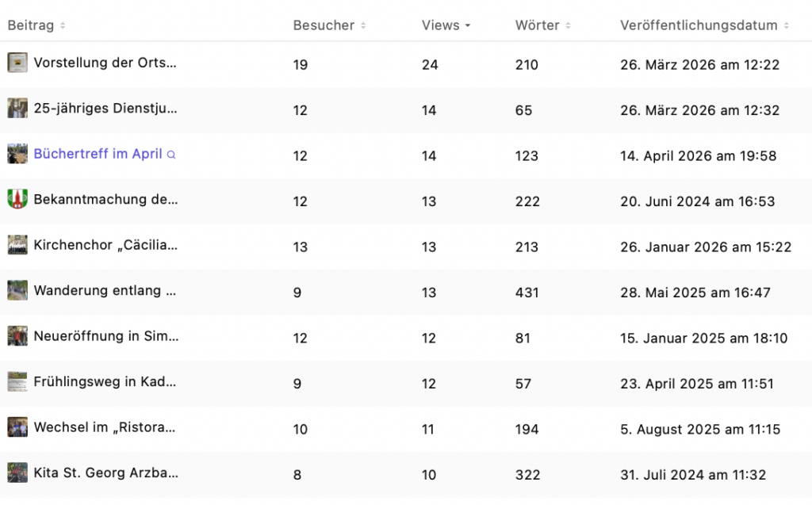Open the Kita St. Georg Arzba… post
This screenshot has width=812, height=505.
coord(105,473)
